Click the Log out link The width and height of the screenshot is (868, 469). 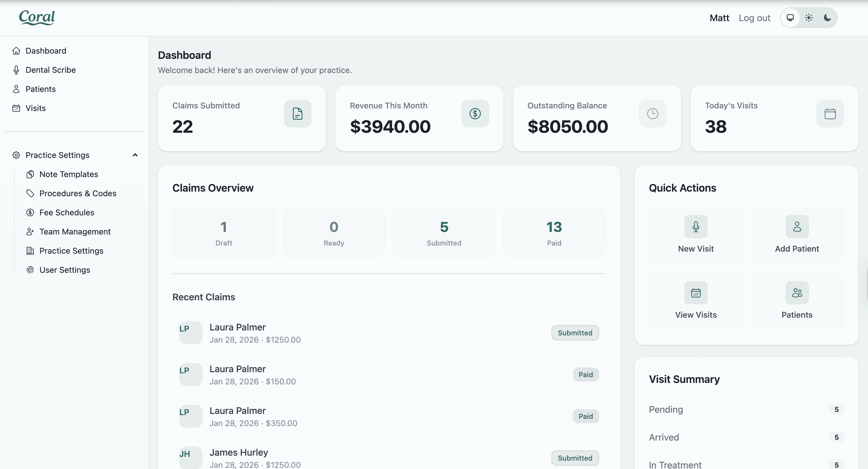click(755, 17)
